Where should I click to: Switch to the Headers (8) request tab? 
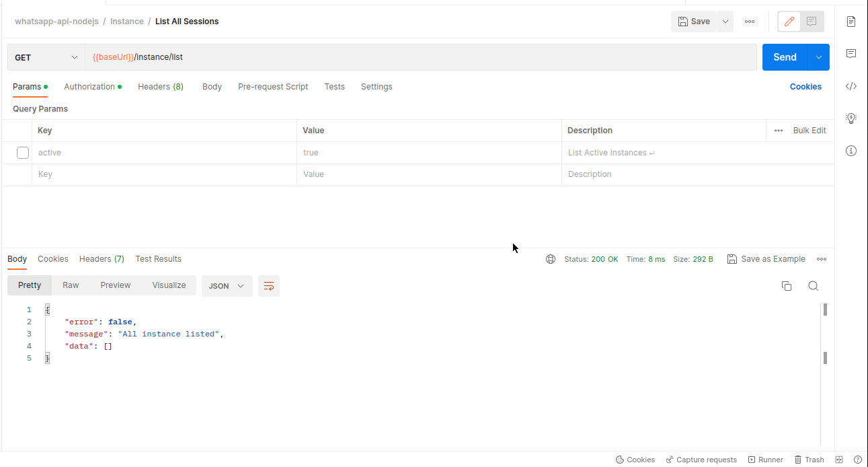pyautogui.click(x=160, y=86)
